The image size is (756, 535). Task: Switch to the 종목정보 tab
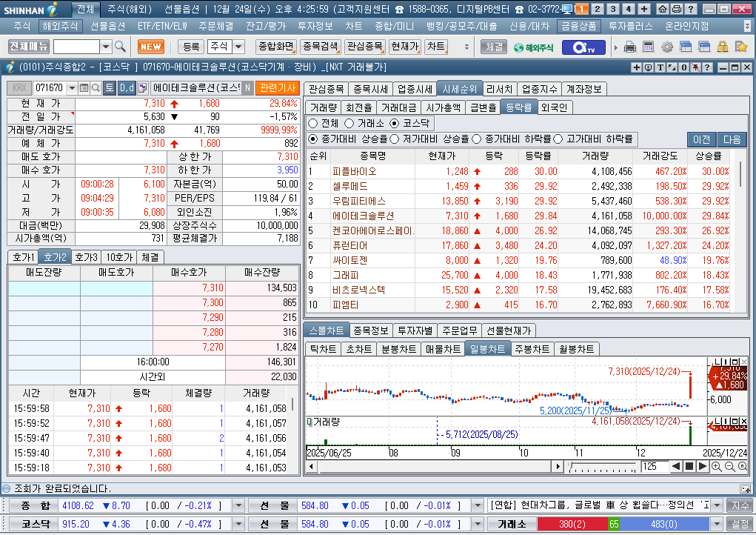[x=371, y=330]
